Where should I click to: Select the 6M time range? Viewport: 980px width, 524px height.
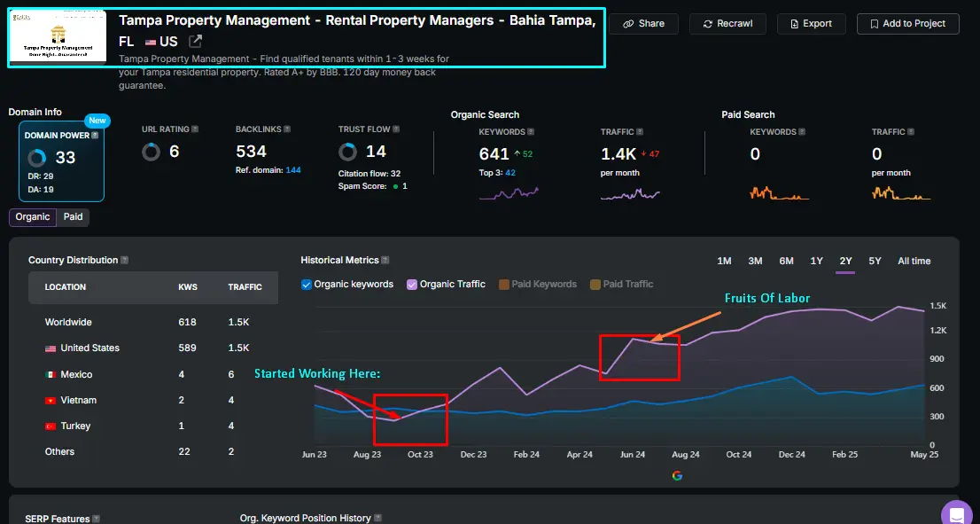[786, 262]
